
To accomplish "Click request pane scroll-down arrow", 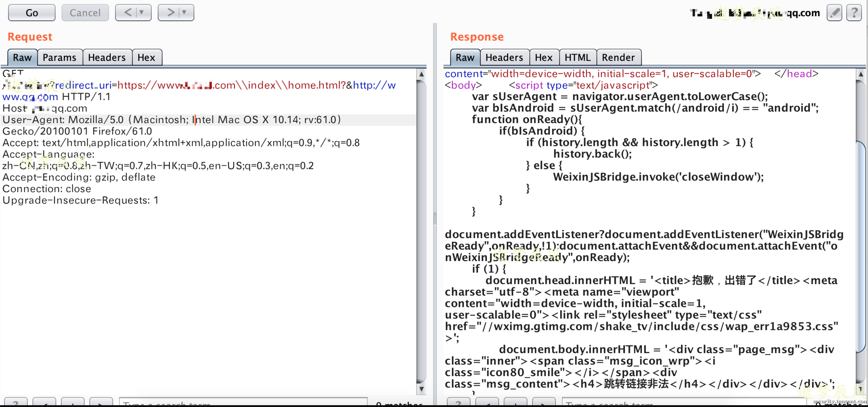I will (x=421, y=389).
